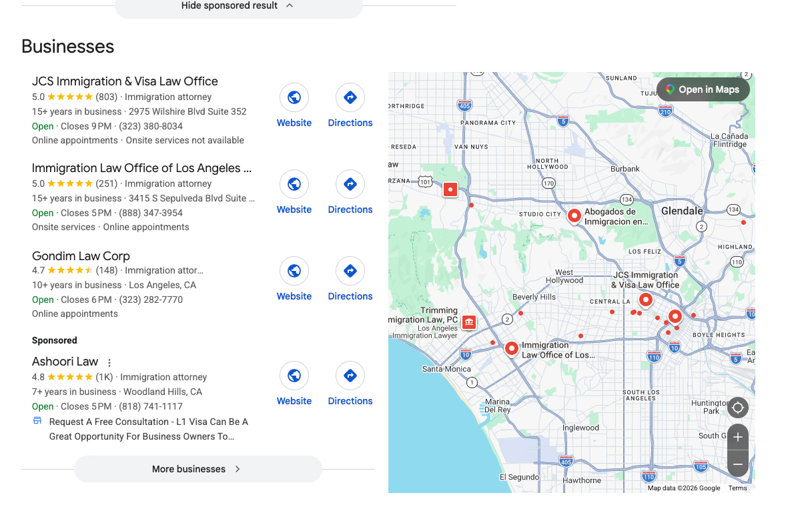
Task: Click the sponsored square marker near Tarzana
Action: 450,189
